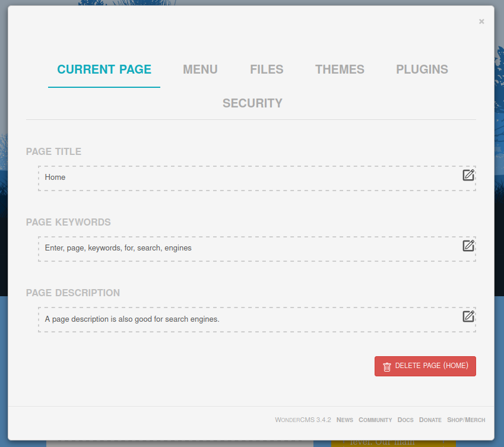
Task: Click the edit icon for Page Title
Action: [x=468, y=175]
